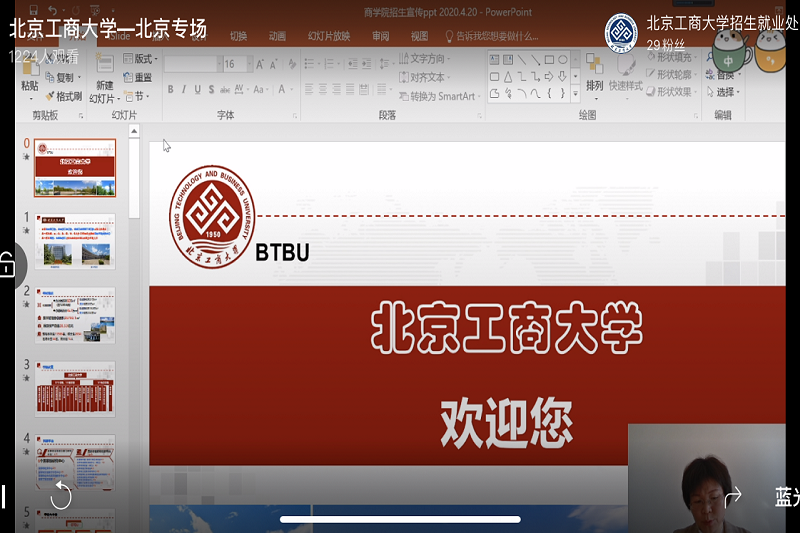Expand the shapes gallery More arrow

coord(576,94)
